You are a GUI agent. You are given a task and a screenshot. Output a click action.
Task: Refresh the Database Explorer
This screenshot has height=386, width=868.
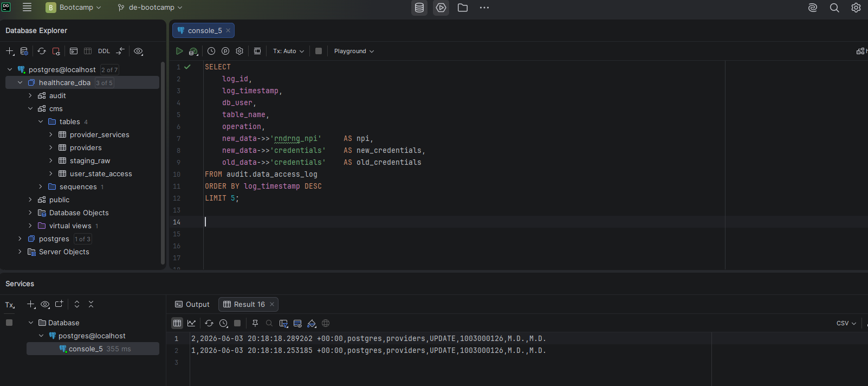click(42, 51)
